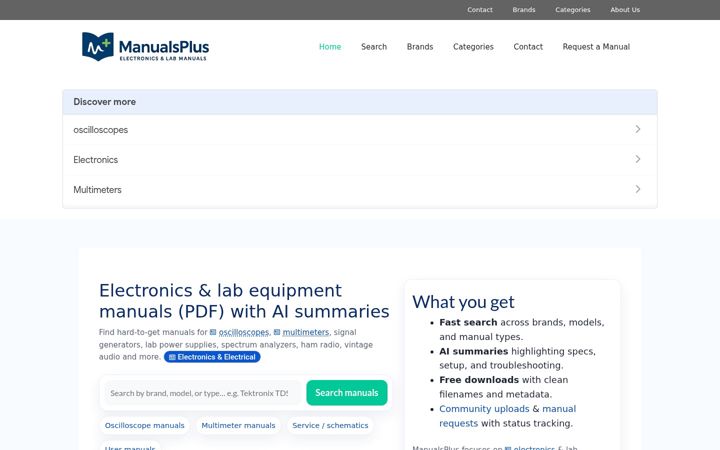The width and height of the screenshot is (720, 450).
Task: Open the oscilloscopes discover item
Action: click(x=360, y=129)
